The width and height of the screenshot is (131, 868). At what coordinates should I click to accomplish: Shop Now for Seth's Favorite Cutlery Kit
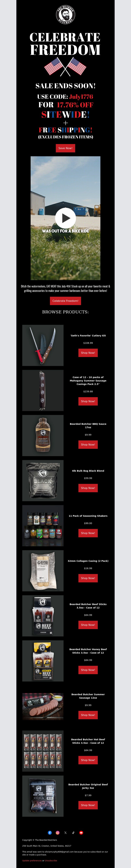point(88,352)
